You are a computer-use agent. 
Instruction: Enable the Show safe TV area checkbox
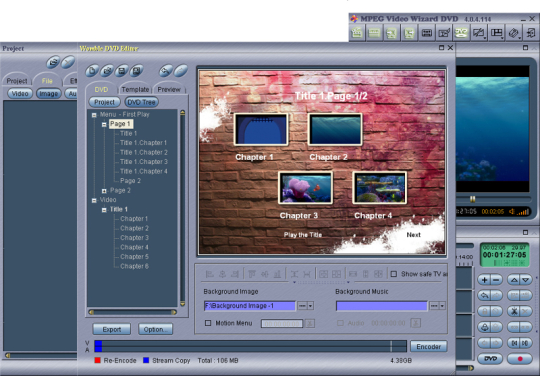(394, 274)
